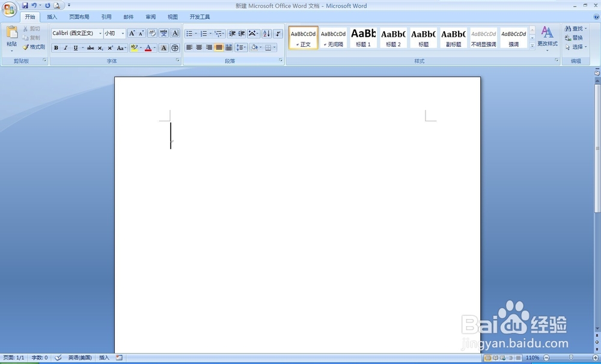Toggle underline formatting
Viewport: 601px width, 364px height.
tap(76, 48)
